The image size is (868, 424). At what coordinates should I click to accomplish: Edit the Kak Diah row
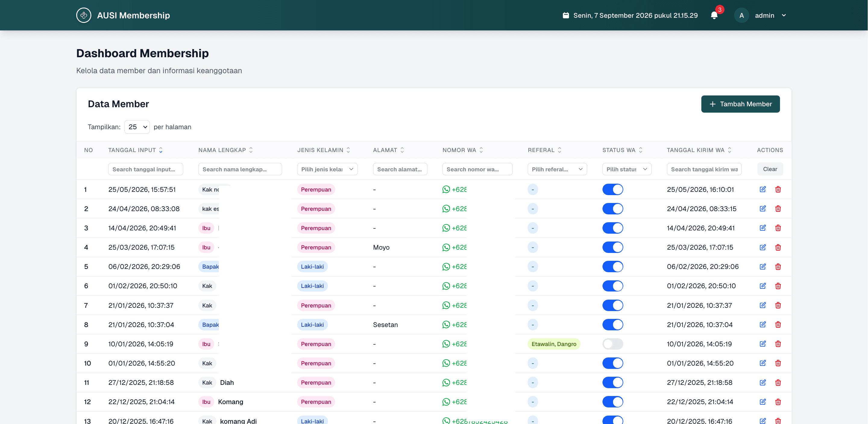click(763, 382)
